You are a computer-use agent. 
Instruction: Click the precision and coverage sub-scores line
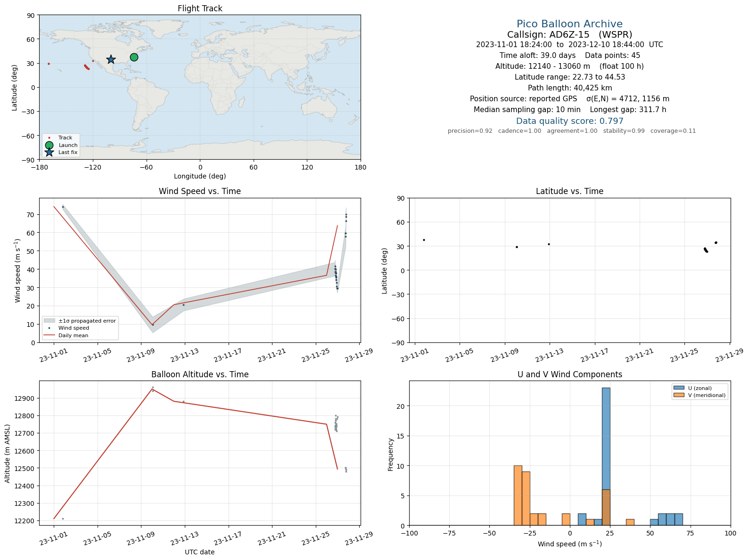point(572,131)
